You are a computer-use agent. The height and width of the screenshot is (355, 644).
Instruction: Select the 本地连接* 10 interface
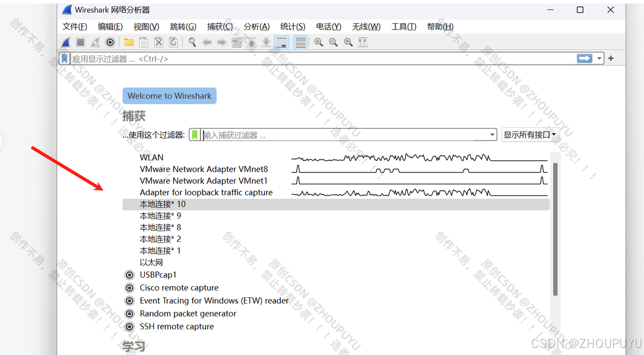[x=336, y=204]
